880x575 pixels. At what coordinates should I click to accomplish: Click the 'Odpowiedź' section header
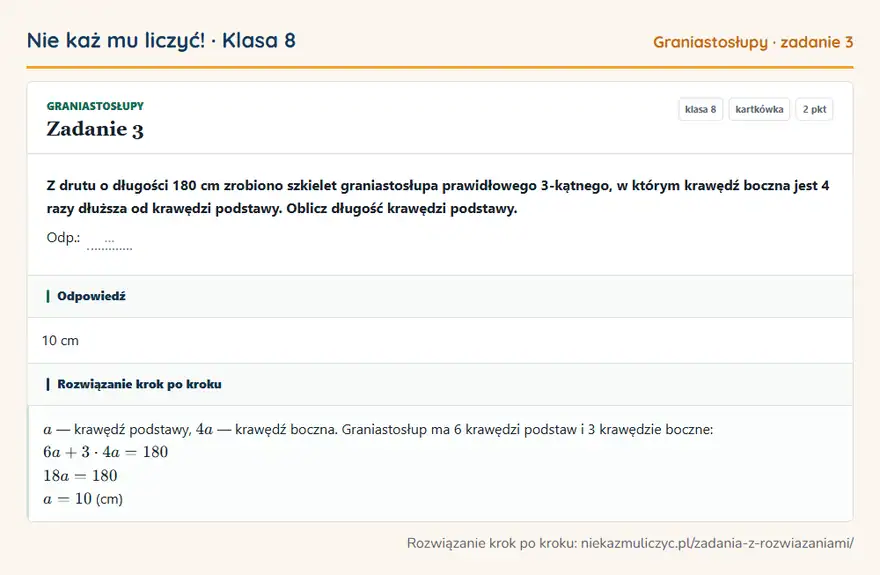440,296
